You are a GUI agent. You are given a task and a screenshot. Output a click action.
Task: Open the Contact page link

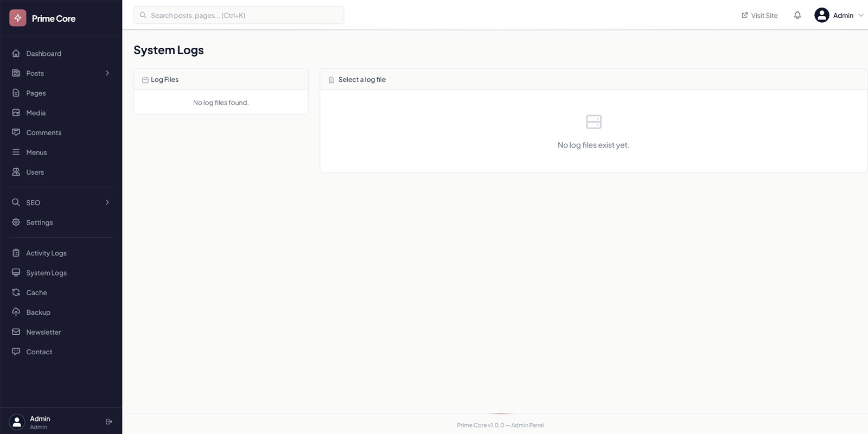(x=39, y=352)
